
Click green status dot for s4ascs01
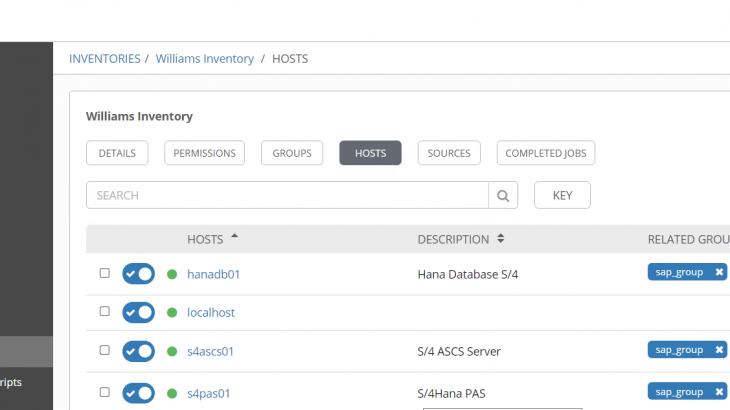click(x=172, y=352)
